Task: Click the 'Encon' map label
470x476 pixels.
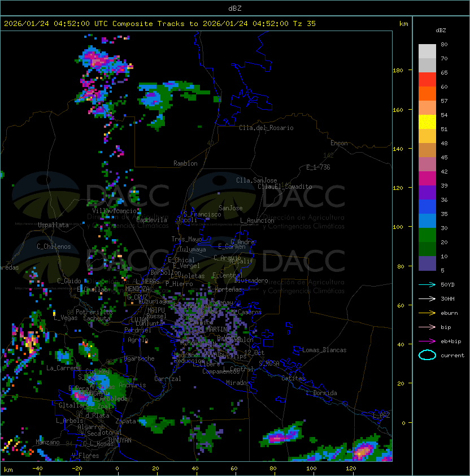Action: pyautogui.click(x=339, y=143)
